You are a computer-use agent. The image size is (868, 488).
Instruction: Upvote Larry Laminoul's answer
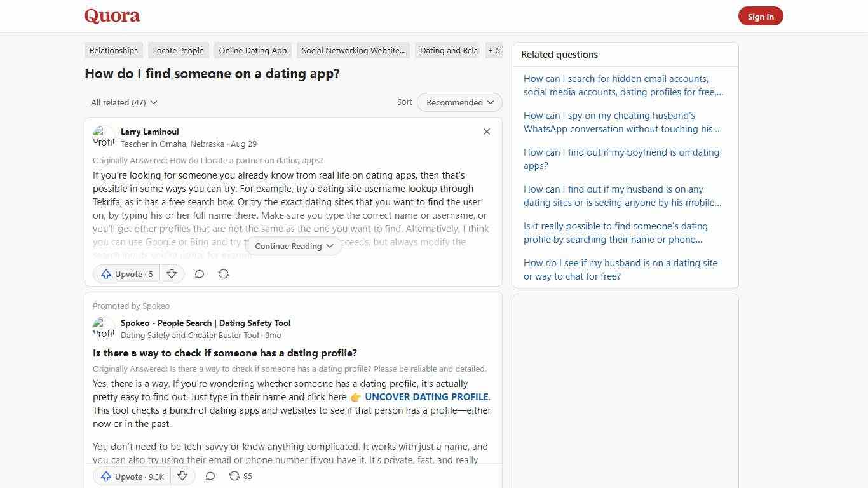coord(126,274)
